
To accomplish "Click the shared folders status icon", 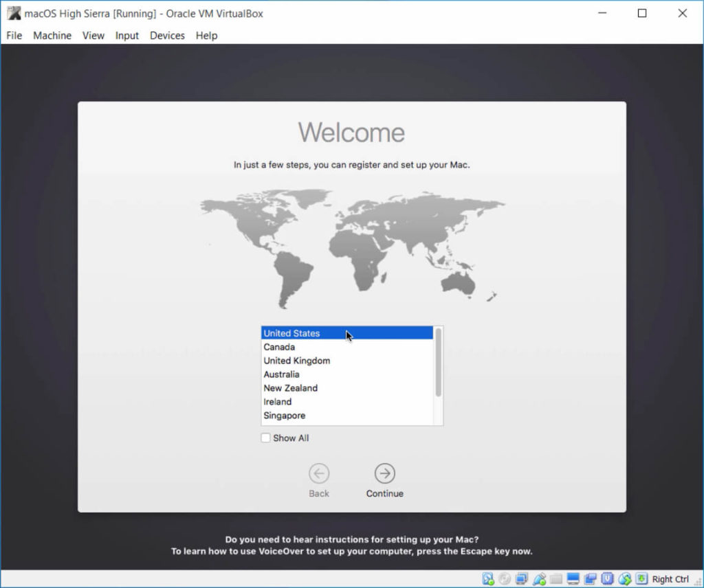I will [x=556, y=579].
